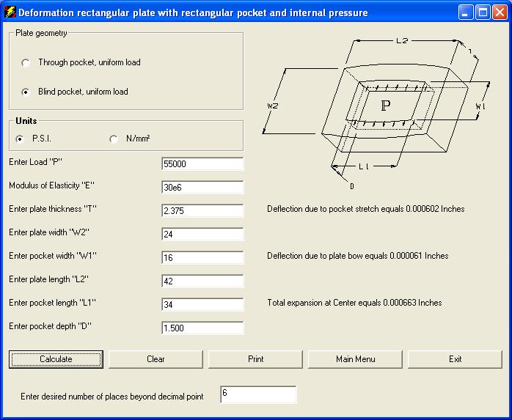Choose P.S.I. units radio button
The image size is (512, 420).
click(x=20, y=139)
